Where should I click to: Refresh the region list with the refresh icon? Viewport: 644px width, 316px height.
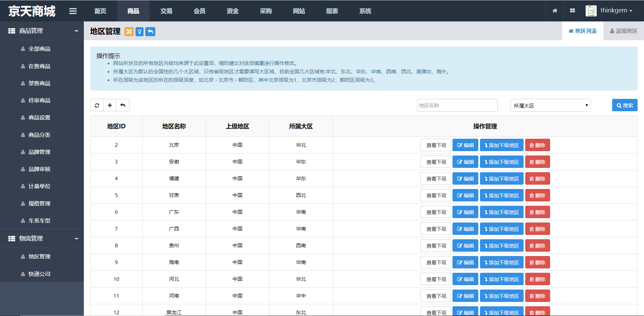97,105
